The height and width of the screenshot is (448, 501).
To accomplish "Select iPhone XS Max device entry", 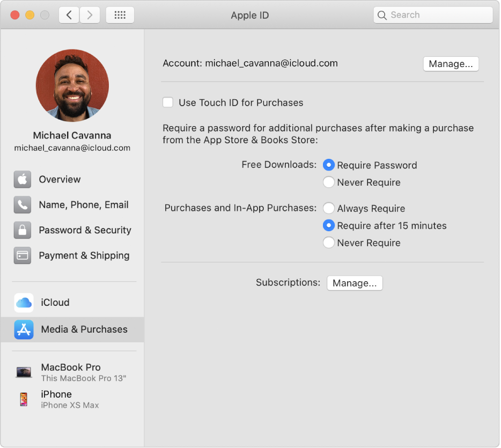I will click(x=72, y=399).
